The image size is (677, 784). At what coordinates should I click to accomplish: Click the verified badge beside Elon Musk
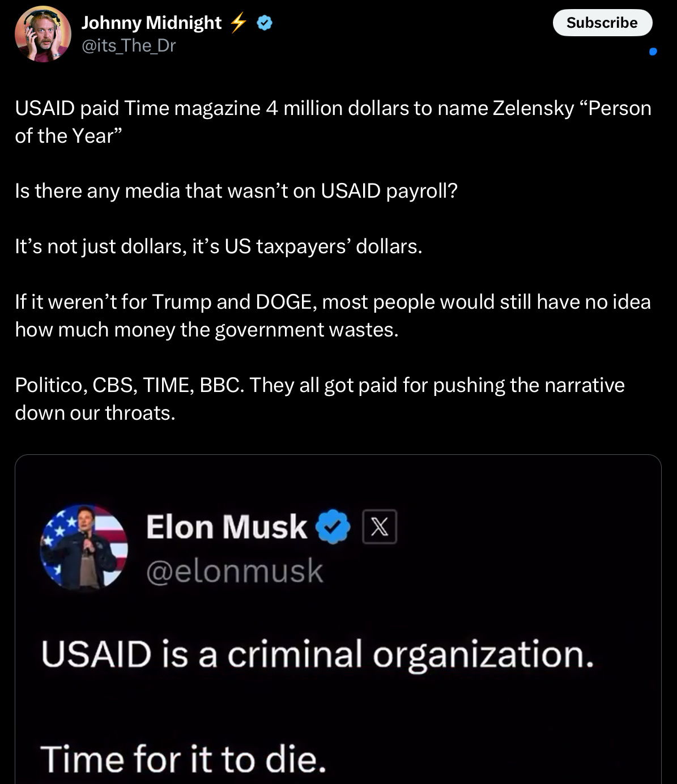pyautogui.click(x=333, y=527)
